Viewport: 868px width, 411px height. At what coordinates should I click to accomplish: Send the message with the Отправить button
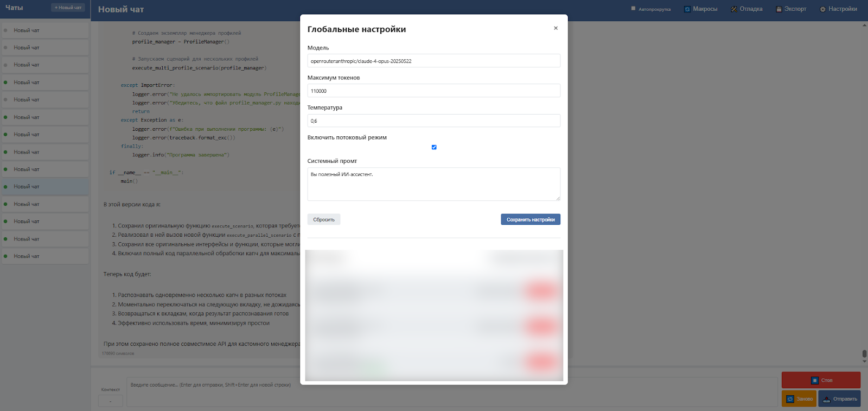point(839,399)
